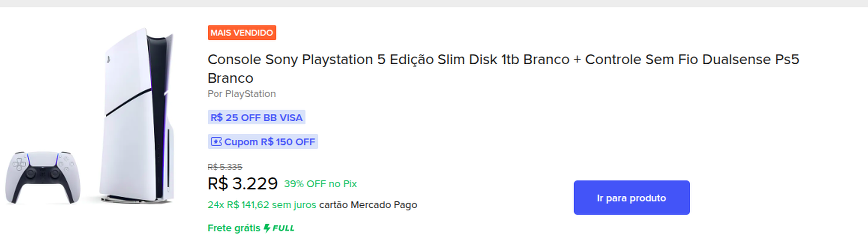Click the 'Frete grátis' text

(234, 228)
